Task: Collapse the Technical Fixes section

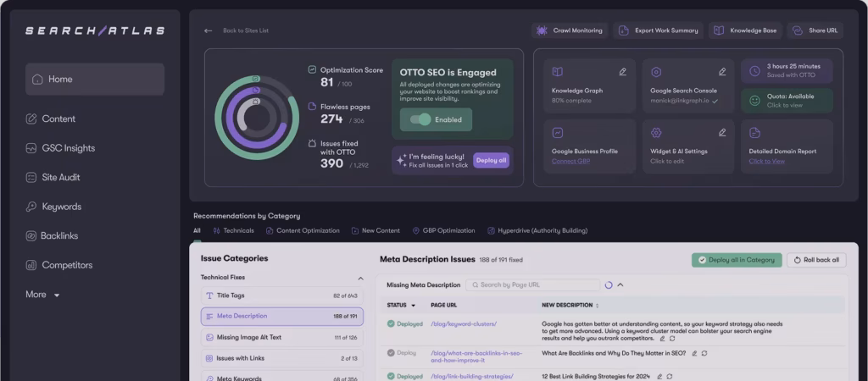Action: coord(360,278)
